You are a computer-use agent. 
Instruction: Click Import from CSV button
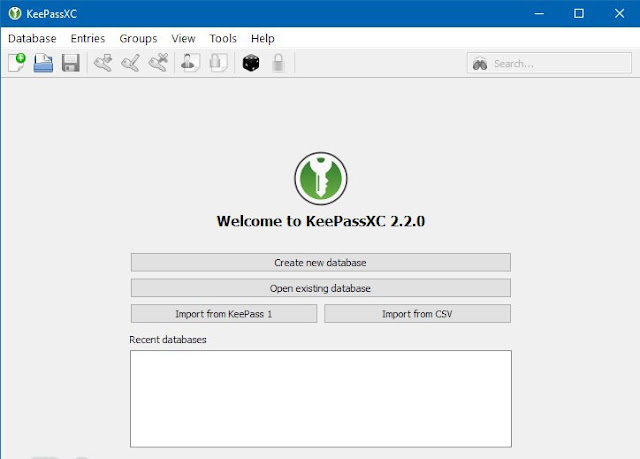418,314
